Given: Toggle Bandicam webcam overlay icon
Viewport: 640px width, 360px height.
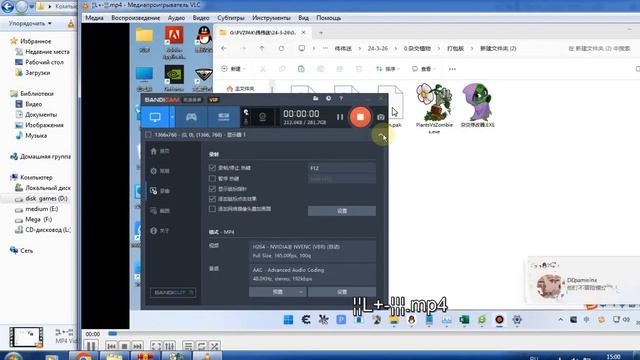Looking at the screenshot, I should (262, 117).
